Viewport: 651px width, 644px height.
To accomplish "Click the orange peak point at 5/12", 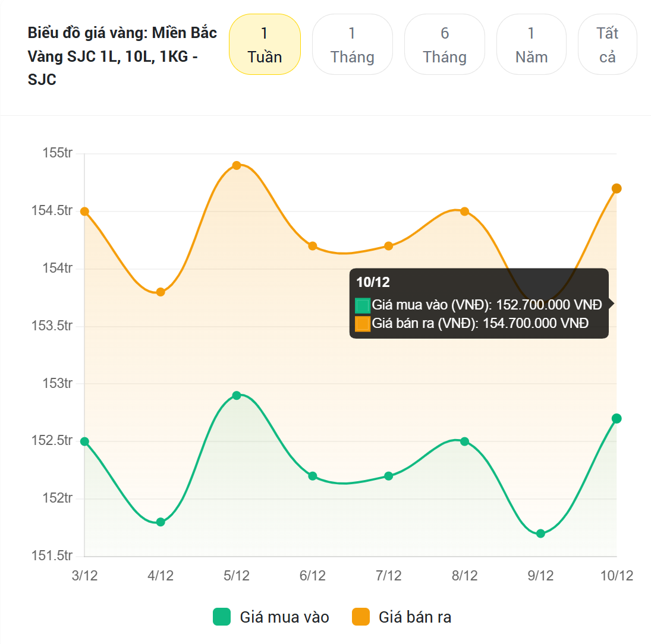I will click(x=237, y=165).
